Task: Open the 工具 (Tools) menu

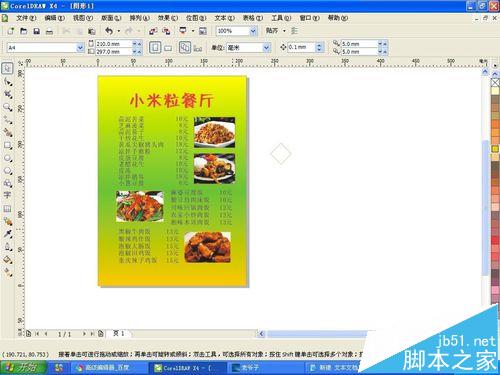Action: (x=281, y=18)
